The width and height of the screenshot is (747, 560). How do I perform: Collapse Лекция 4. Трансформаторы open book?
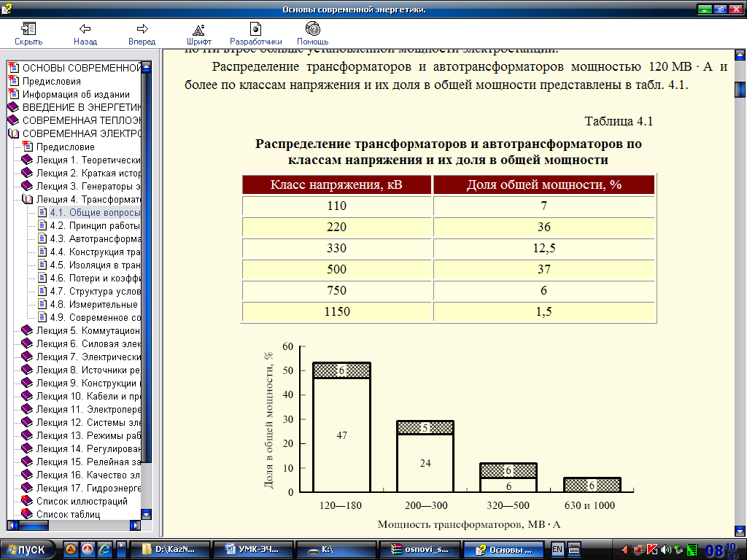point(27,199)
